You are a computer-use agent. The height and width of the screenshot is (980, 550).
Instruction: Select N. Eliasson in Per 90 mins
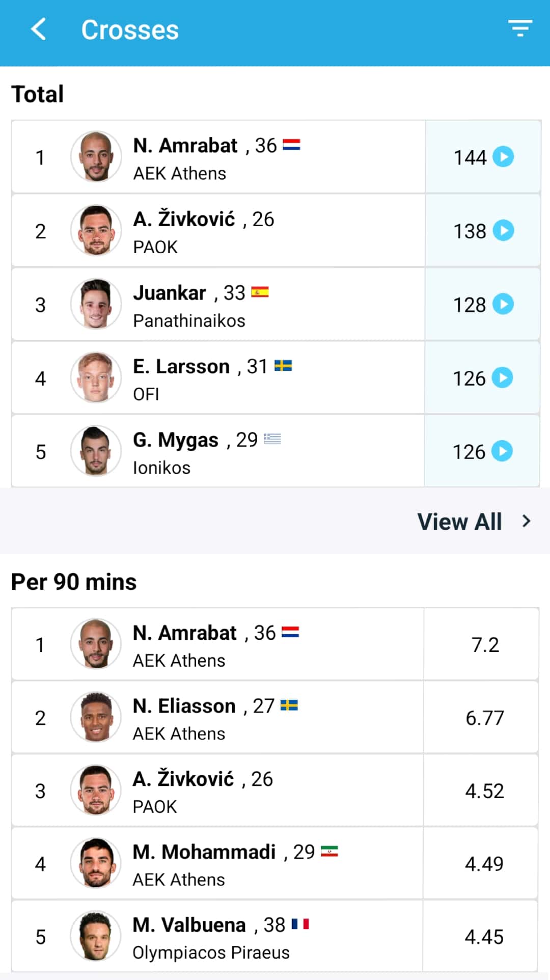pyautogui.click(x=184, y=706)
